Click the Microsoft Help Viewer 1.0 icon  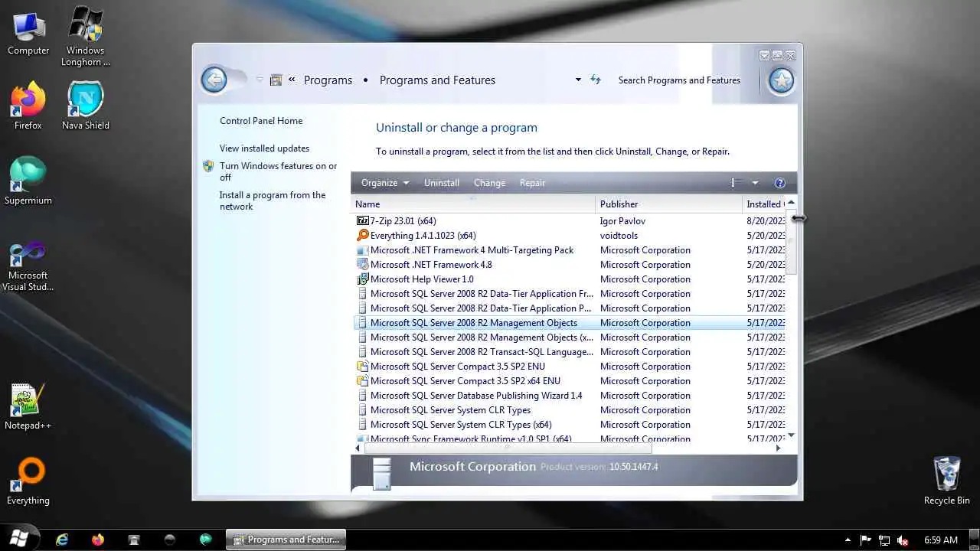(363, 279)
